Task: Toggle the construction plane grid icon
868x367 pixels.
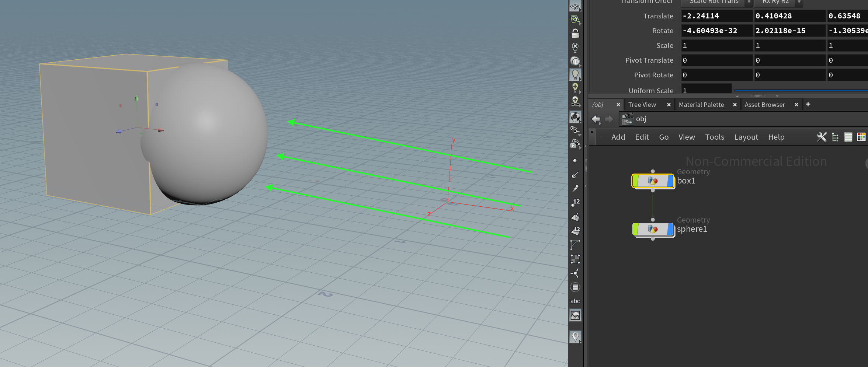Action: tap(575, 6)
